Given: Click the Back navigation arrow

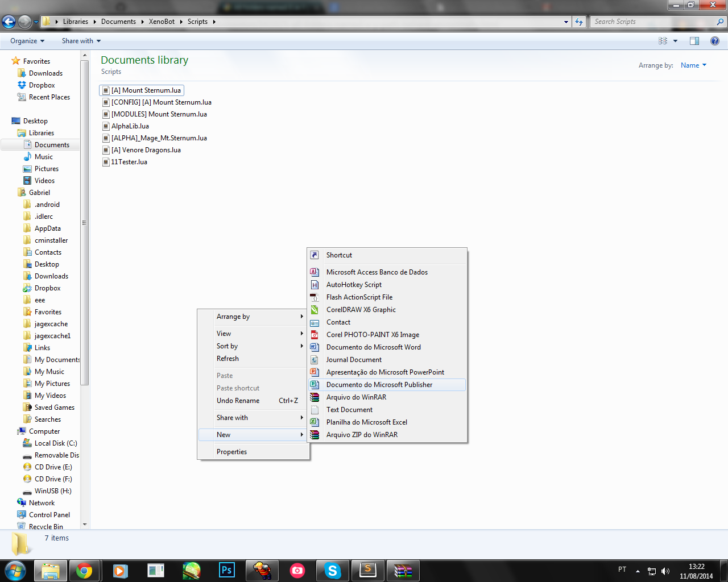Looking at the screenshot, I should [9, 22].
